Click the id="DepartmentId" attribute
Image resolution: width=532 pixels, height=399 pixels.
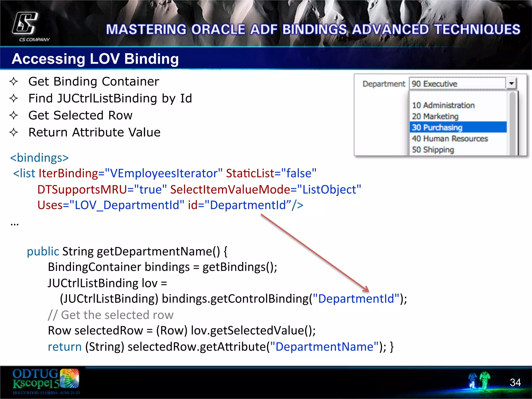point(240,205)
